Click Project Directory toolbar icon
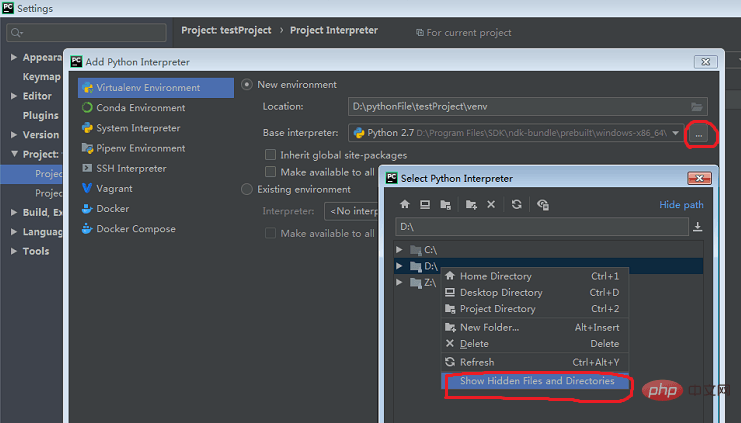The image size is (741, 423). 445,204
